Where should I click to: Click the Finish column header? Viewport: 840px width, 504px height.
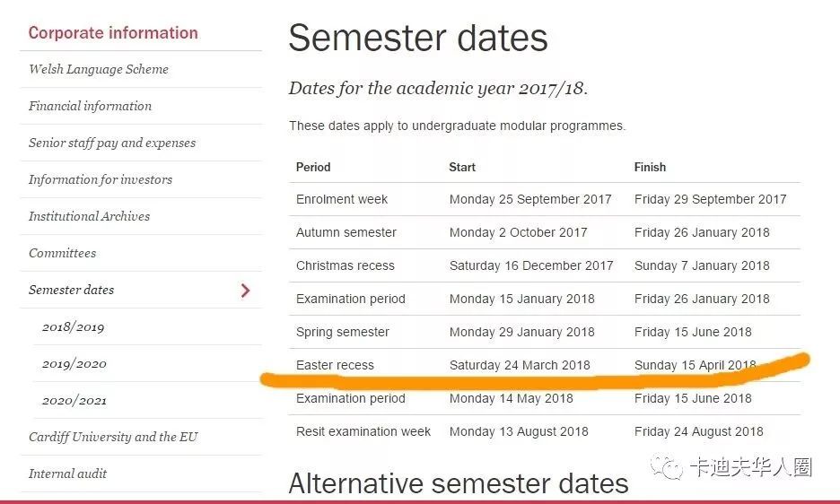650,167
